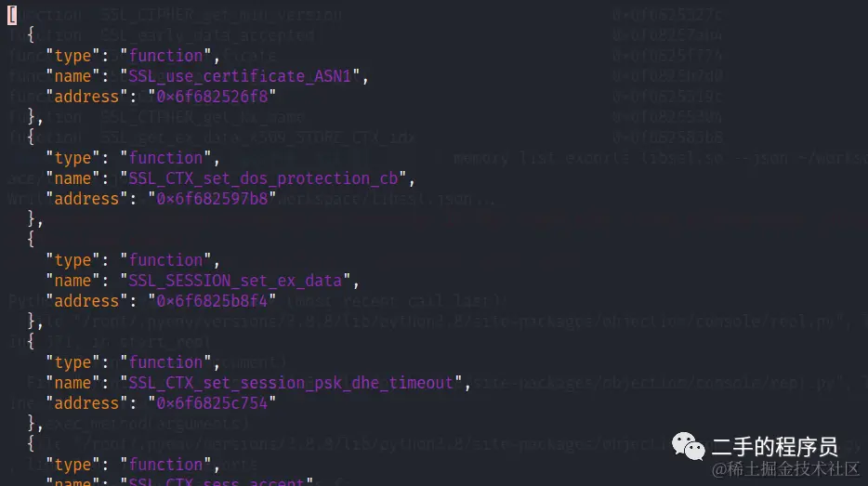Viewport: 868px width, 486px height.
Task: Select the address 0x6f682526f8 text
Action: point(212,97)
